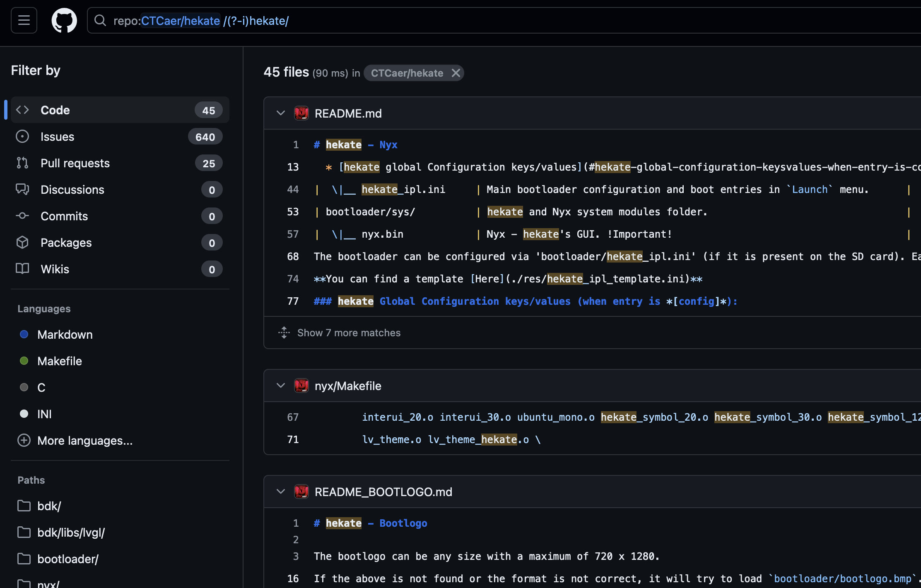Click the Discussions speech bubble icon
Screen dimensions: 921x588
click(22, 189)
